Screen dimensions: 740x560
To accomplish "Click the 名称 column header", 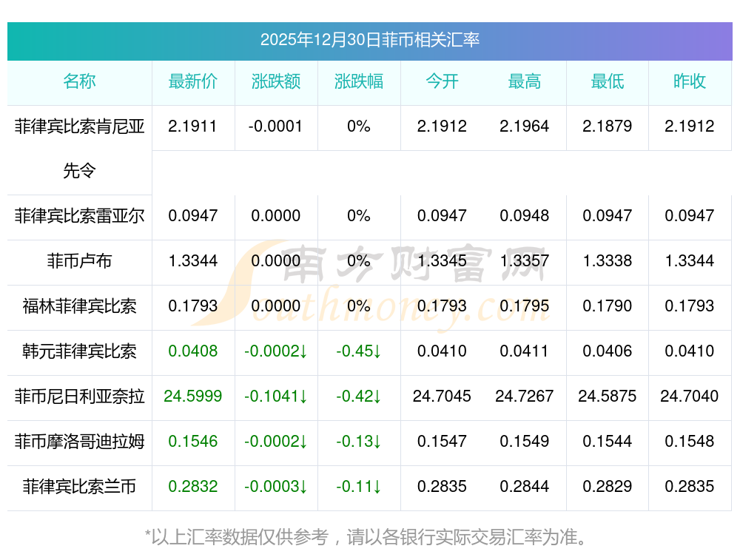I will click(79, 81).
